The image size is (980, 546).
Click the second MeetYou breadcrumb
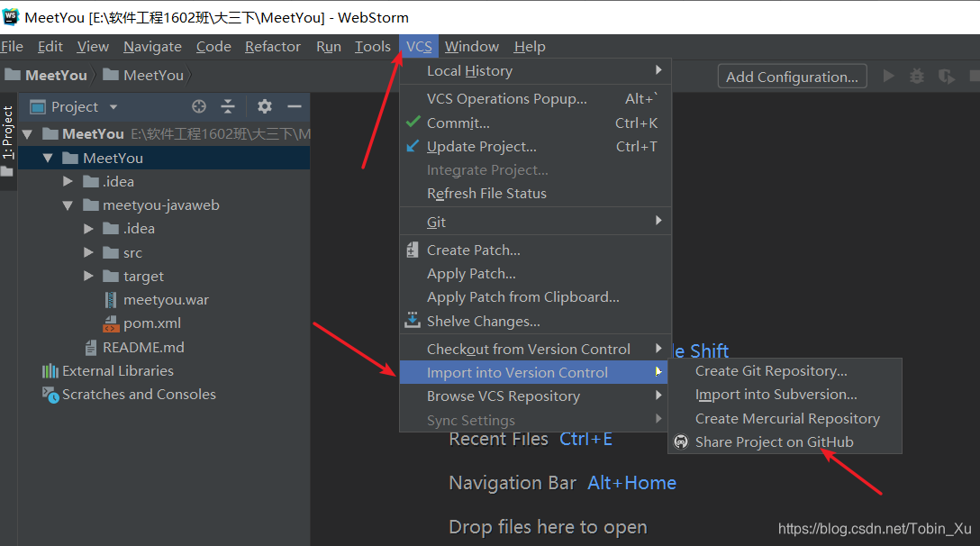click(153, 75)
